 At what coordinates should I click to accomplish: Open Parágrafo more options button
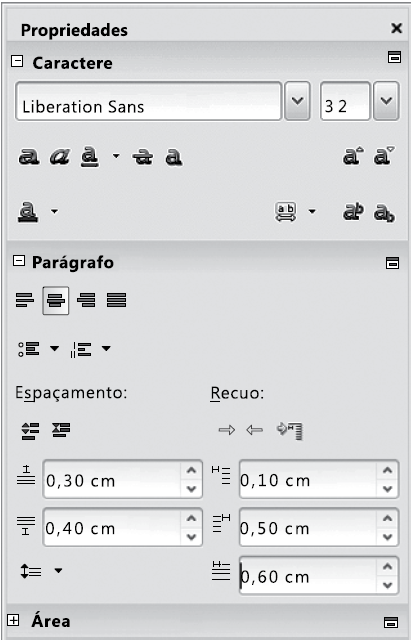tap(392, 263)
